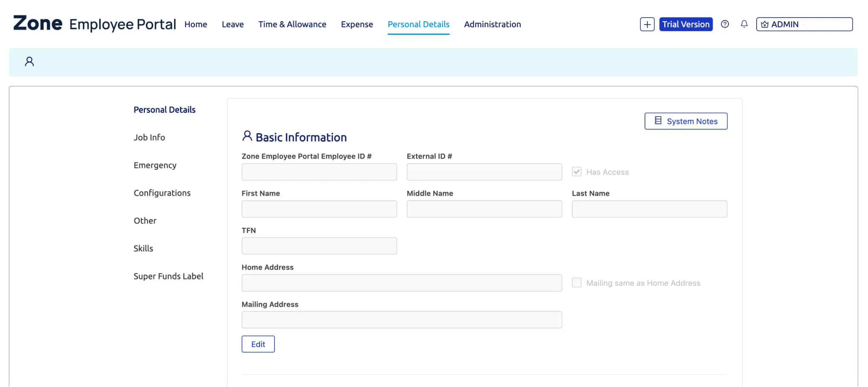Click the First Name field

coord(319,209)
